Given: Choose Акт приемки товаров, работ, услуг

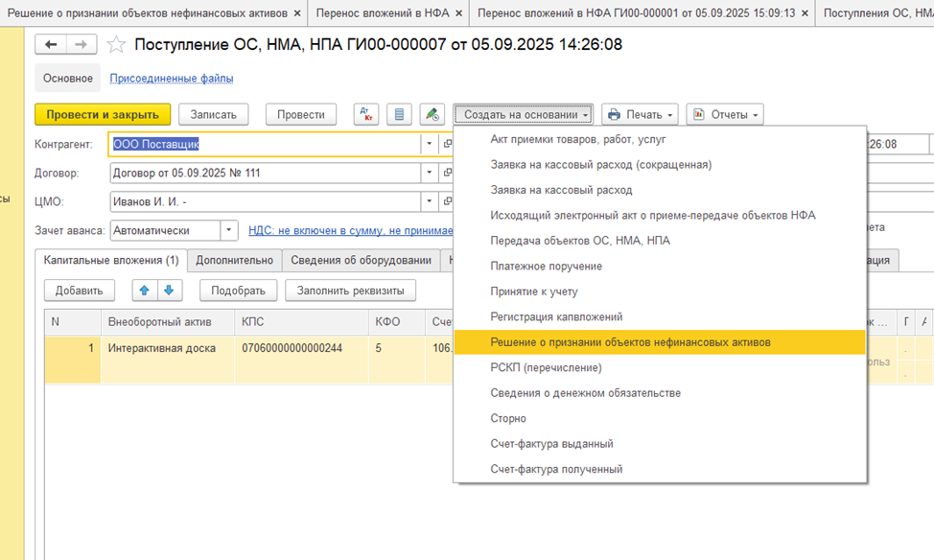Looking at the screenshot, I should [x=660, y=139].
